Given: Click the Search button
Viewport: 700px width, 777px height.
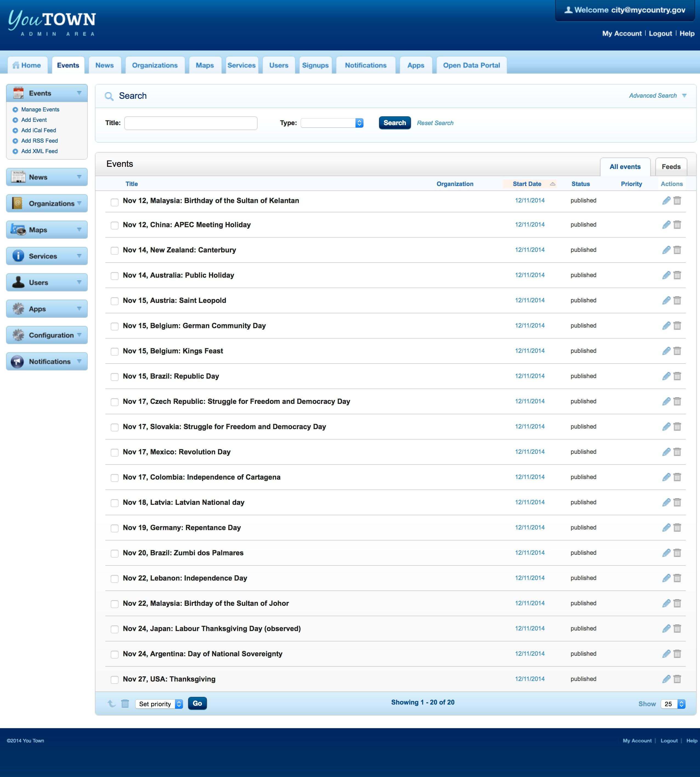Looking at the screenshot, I should pos(395,123).
